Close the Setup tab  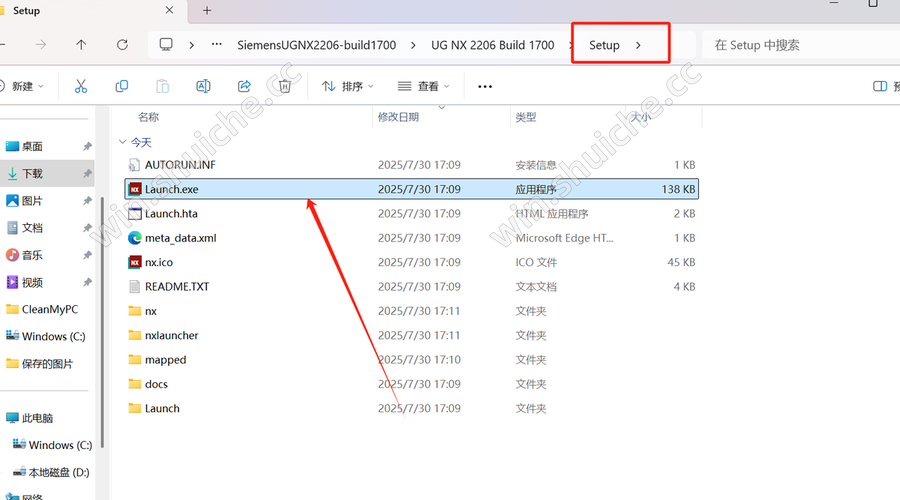click(x=169, y=10)
